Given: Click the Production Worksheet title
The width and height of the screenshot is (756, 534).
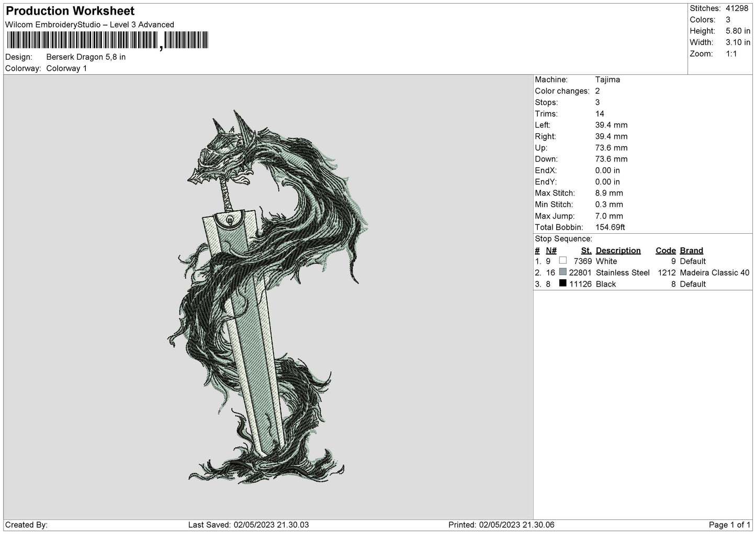Looking at the screenshot, I should [x=70, y=11].
